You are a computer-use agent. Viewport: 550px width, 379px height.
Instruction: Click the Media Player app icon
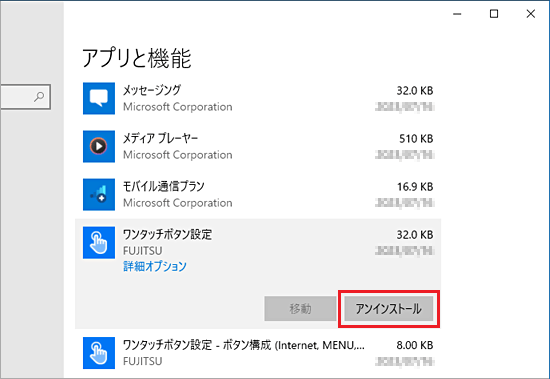99,146
